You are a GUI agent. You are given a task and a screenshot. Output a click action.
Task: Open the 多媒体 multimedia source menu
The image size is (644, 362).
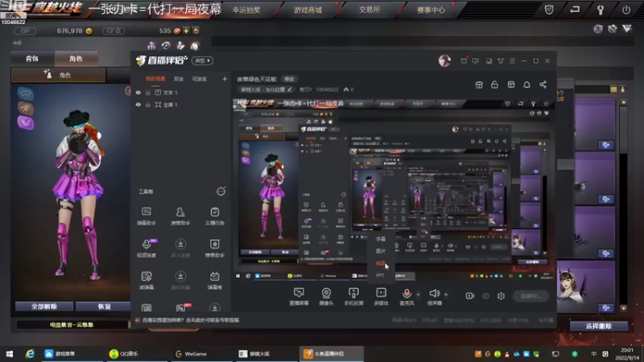click(x=381, y=296)
